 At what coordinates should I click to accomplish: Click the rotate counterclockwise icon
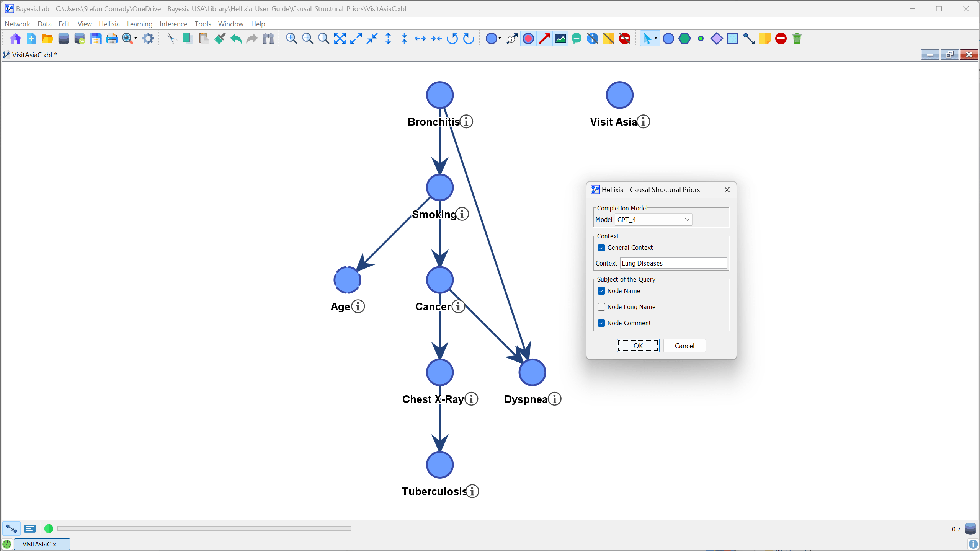pos(452,39)
